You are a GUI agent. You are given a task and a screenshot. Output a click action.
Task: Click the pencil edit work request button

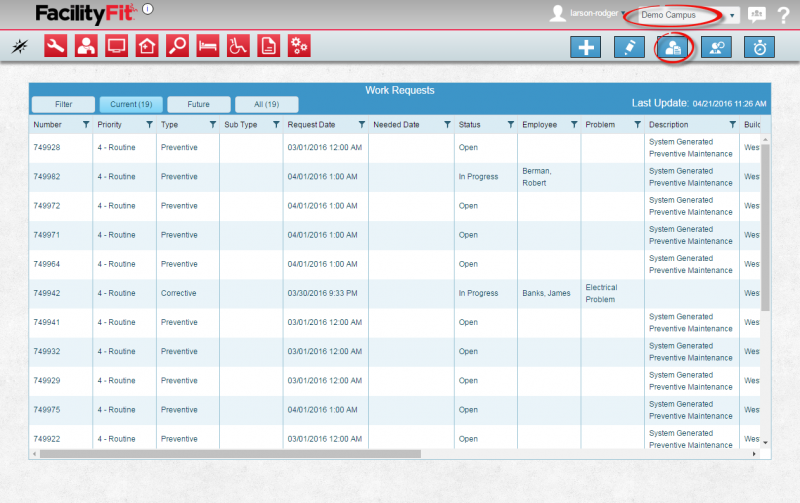click(x=629, y=47)
